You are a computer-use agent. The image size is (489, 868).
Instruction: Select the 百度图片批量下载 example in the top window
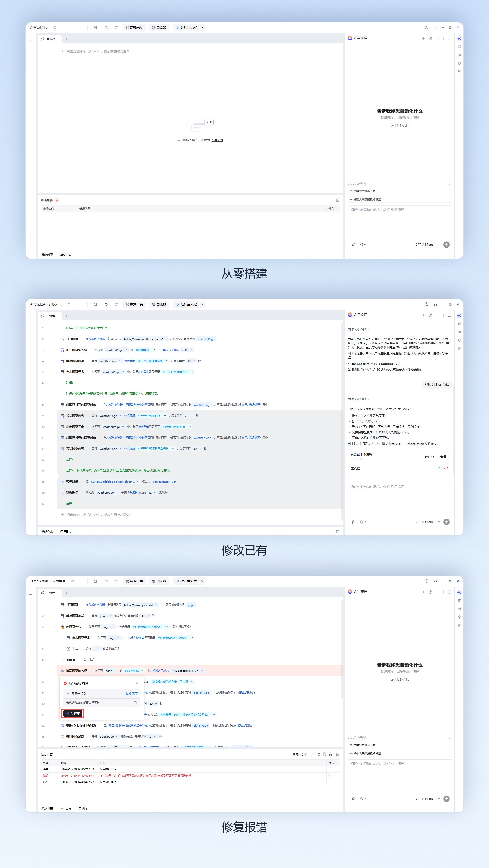(399, 191)
